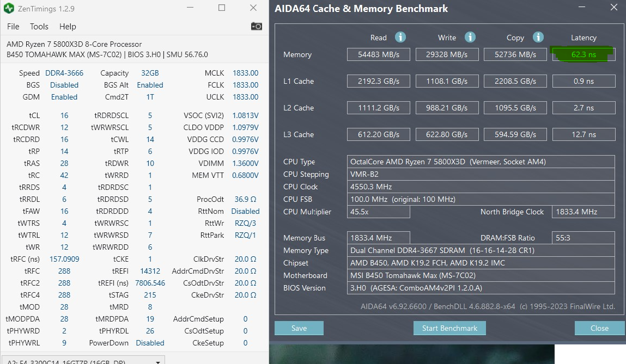This screenshot has width=626, height=364.
Task: Select L1 Cache Write value 1108.1 GB/s
Action: (447, 81)
